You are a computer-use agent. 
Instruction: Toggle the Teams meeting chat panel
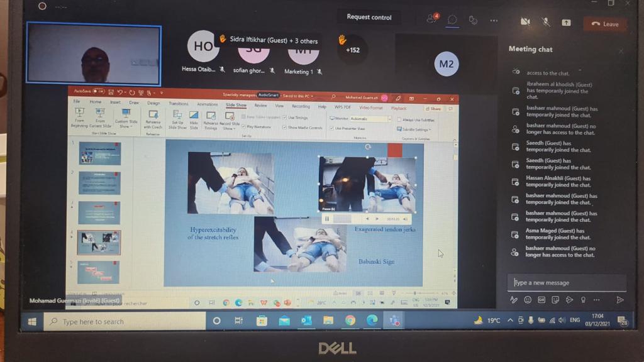(452, 19)
